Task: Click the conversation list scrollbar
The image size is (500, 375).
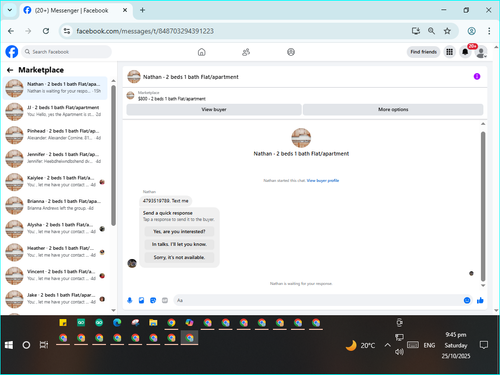Action: 113,155
